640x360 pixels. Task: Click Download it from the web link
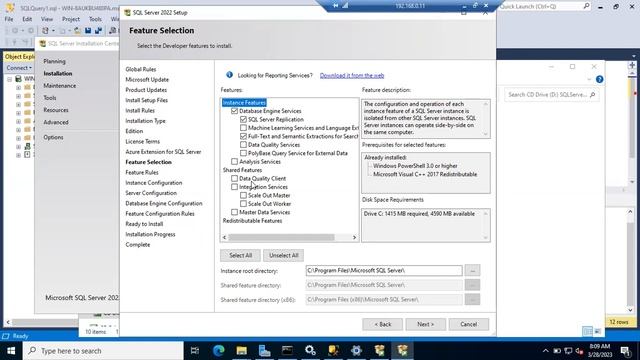352,76
